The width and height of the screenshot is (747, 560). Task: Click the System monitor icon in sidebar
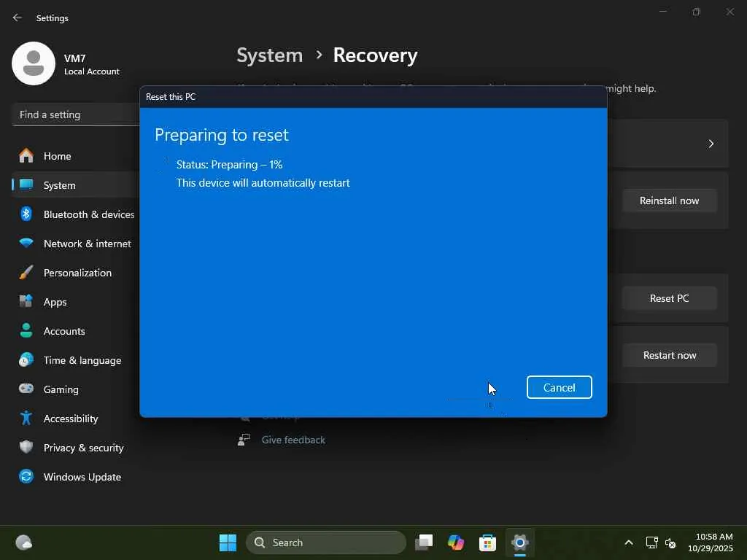point(26,184)
